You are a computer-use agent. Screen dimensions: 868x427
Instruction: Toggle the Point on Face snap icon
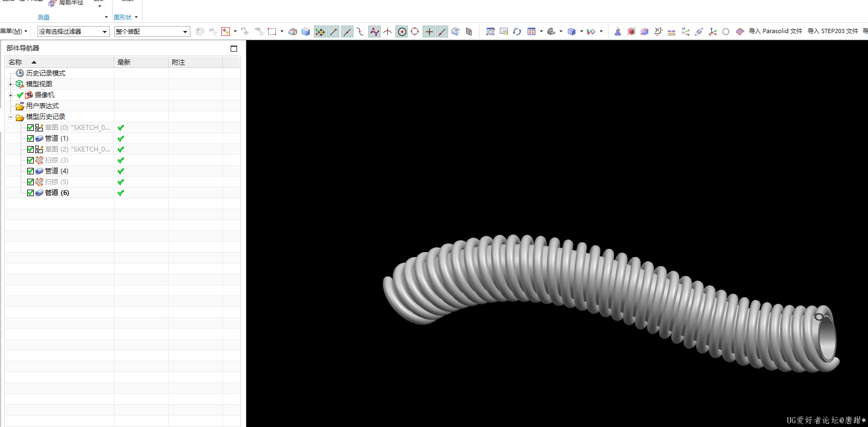click(x=456, y=32)
